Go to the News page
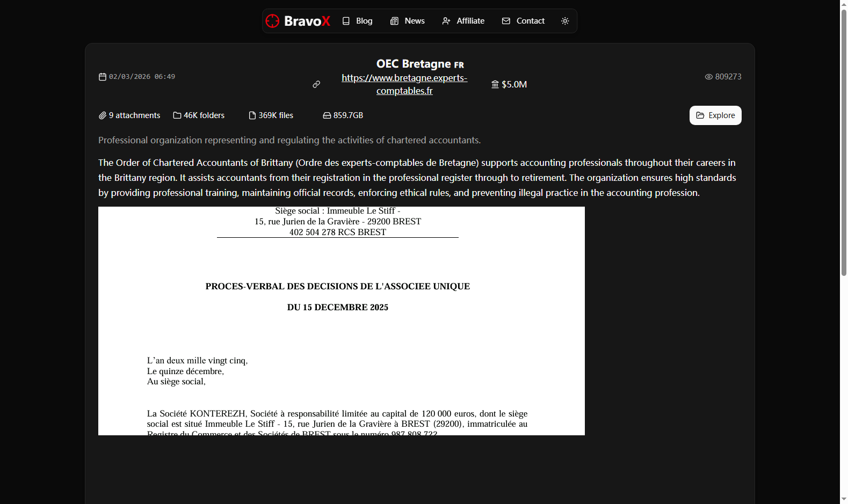The width and height of the screenshot is (848, 504). coord(407,21)
